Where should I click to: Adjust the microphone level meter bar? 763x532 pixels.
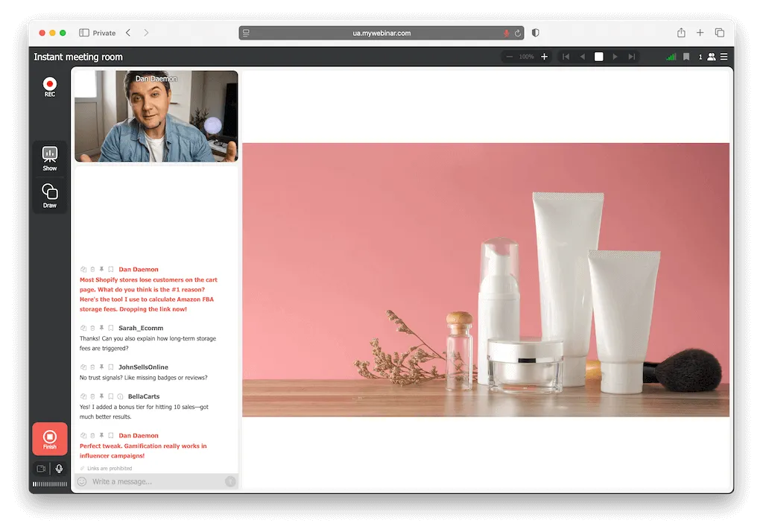50,484
